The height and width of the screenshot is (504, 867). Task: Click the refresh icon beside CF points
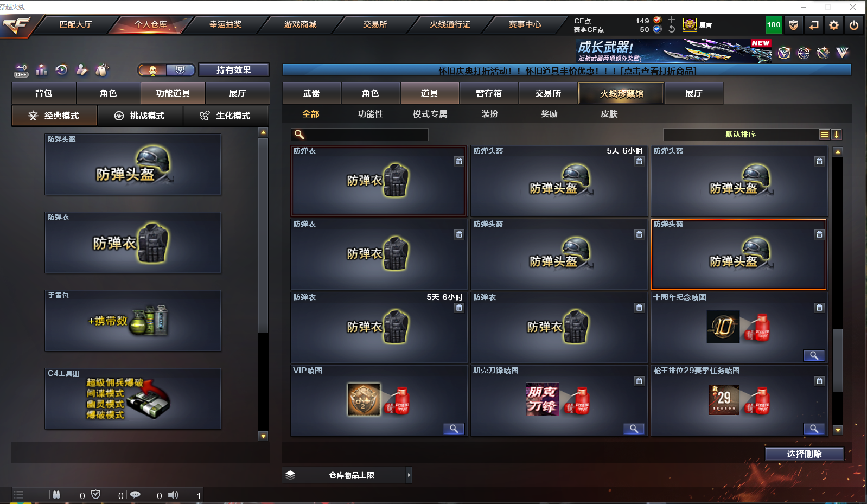click(672, 29)
